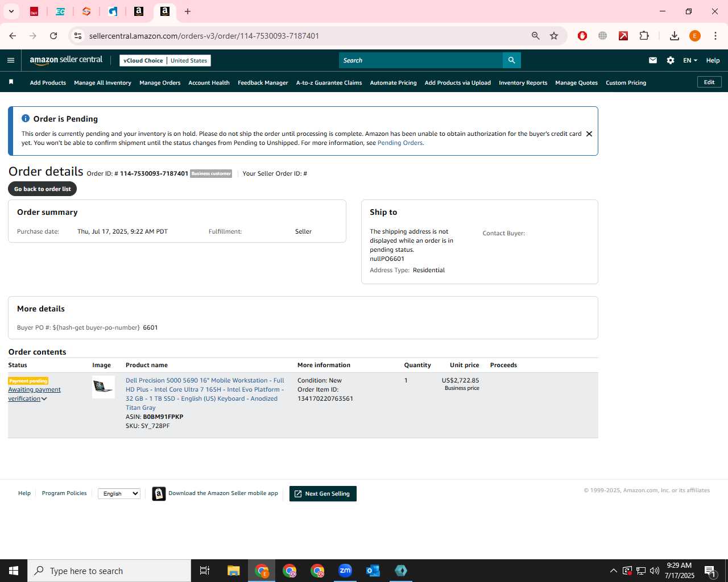Open A-to-z Guarantee Claims
This screenshot has width=728, height=582.
click(329, 83)
